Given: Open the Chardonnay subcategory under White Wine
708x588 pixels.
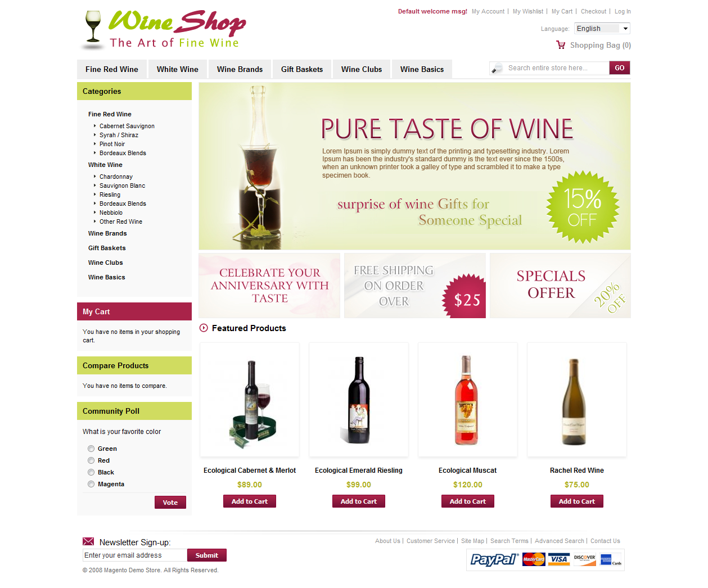Looking at the screenshot, I should [x=116, y=177].
